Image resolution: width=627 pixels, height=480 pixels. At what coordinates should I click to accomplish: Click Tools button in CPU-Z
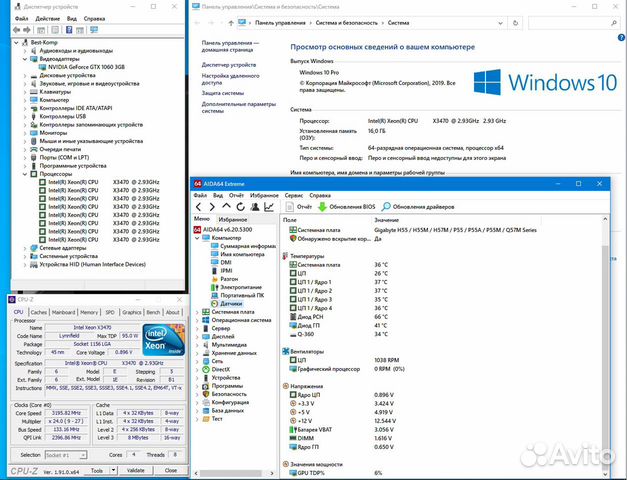coord(97,470)
